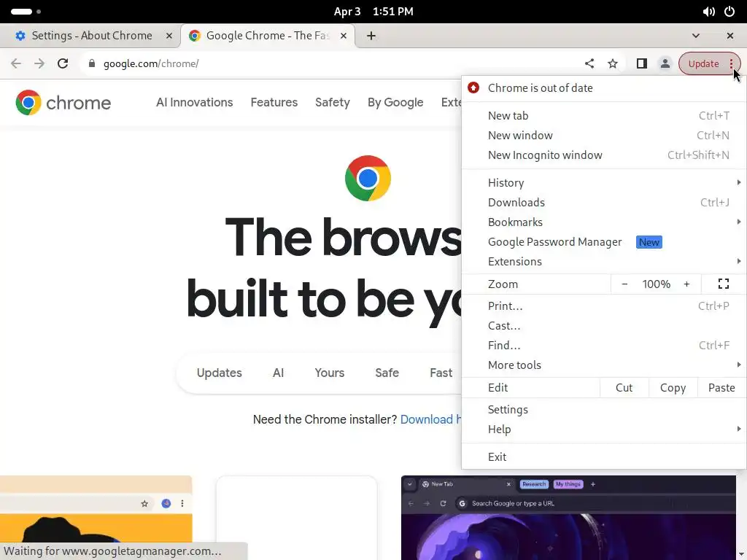Open Safety nav link

(x=333, y=102)
